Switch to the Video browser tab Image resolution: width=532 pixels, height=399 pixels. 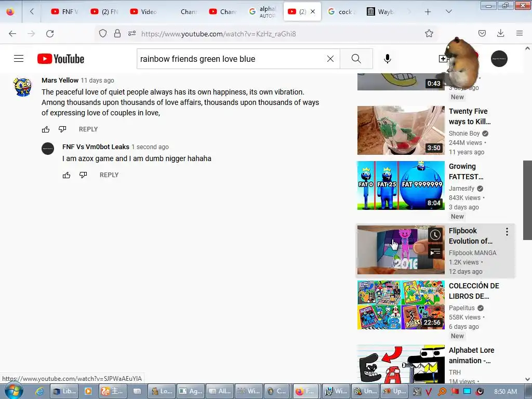click(143, 11)
